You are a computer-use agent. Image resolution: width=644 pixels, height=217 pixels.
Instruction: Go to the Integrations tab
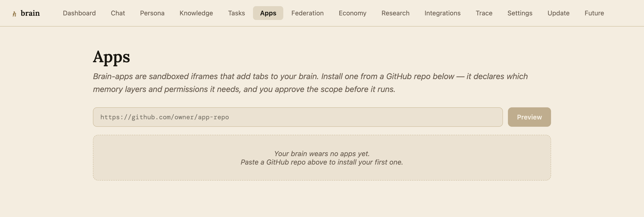pos(443,13)
